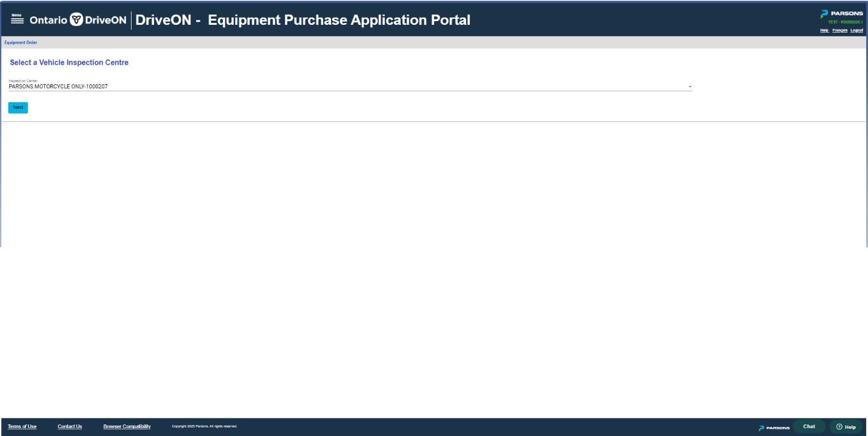Open the Browser Compatibility link
This screenshot has width=868, height=436.
(x=127, y=426)
